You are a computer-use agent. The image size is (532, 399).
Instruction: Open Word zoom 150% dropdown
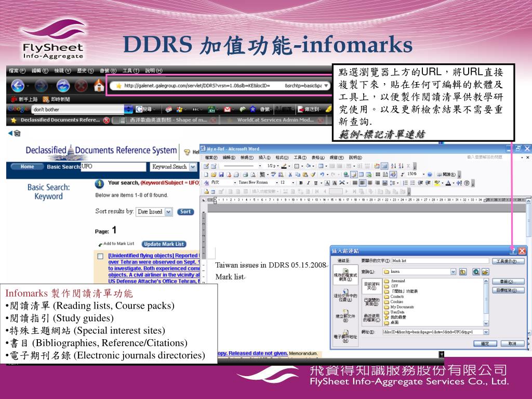pyautogui.click(x=423, y=175)
